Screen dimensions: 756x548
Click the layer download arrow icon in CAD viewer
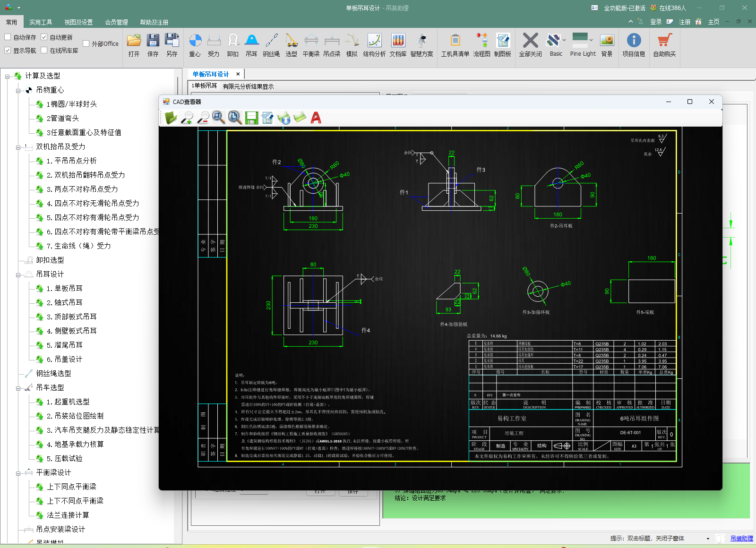point(284,118)
